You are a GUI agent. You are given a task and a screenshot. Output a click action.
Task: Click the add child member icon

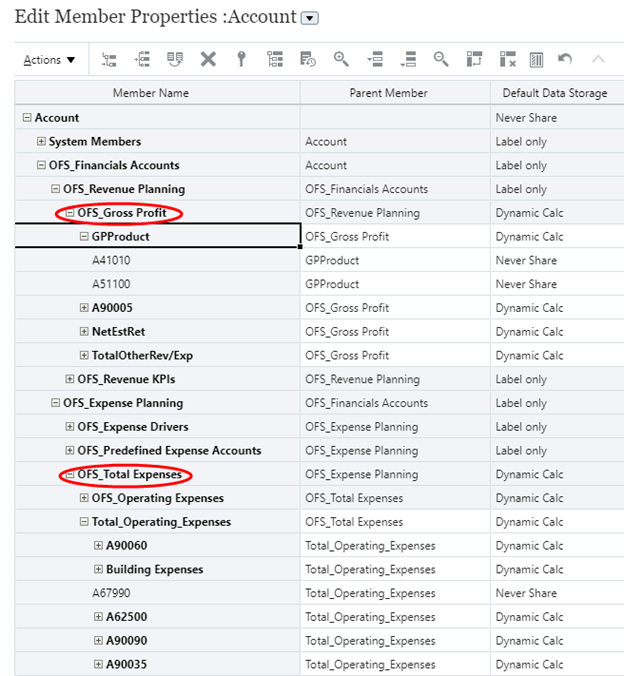(x=109, y=60)
